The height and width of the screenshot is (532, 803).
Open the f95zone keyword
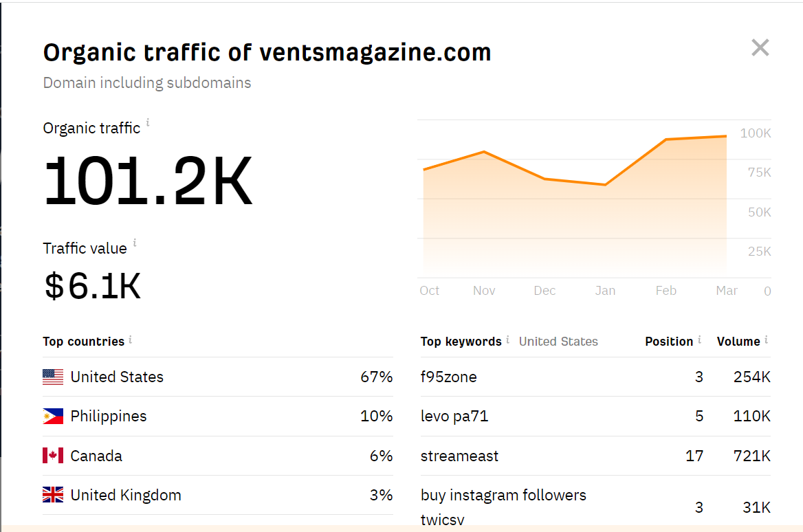coord(448,377)
